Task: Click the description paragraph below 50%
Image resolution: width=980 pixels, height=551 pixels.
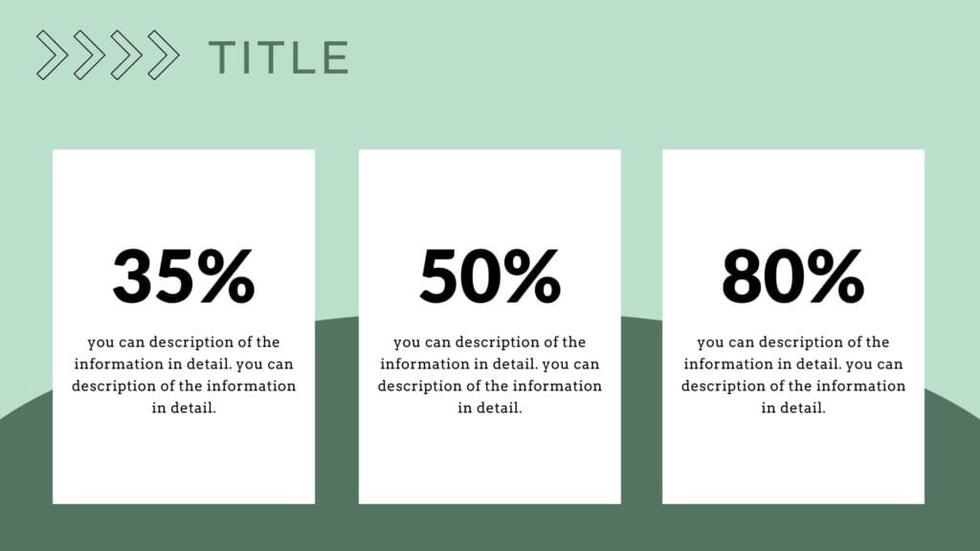Action: tap(490, 375)
